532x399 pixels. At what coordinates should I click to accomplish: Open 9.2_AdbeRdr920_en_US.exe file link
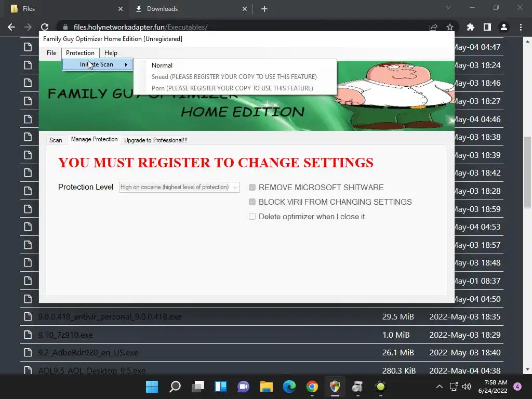tap(88, 353)
